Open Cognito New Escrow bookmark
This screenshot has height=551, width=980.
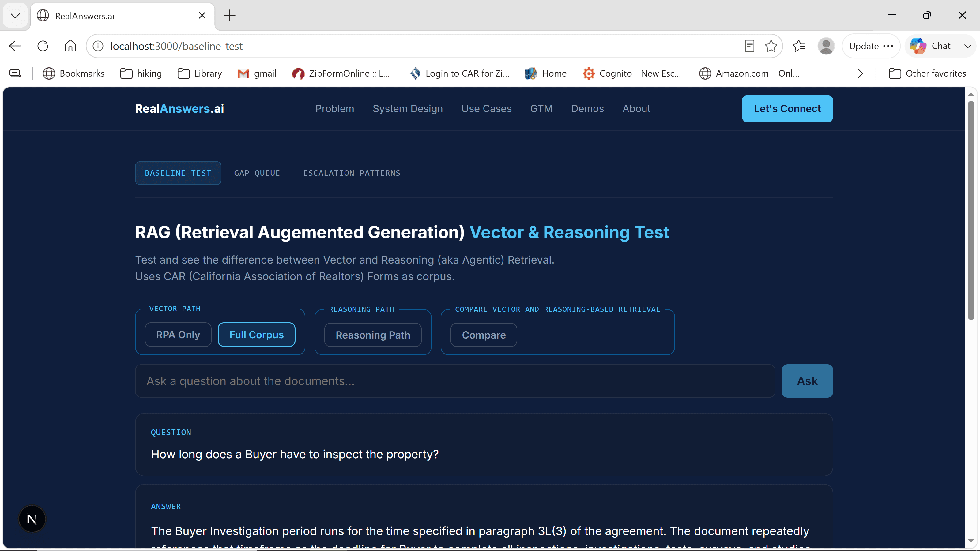pyautogui.click(x=632, y=73)
